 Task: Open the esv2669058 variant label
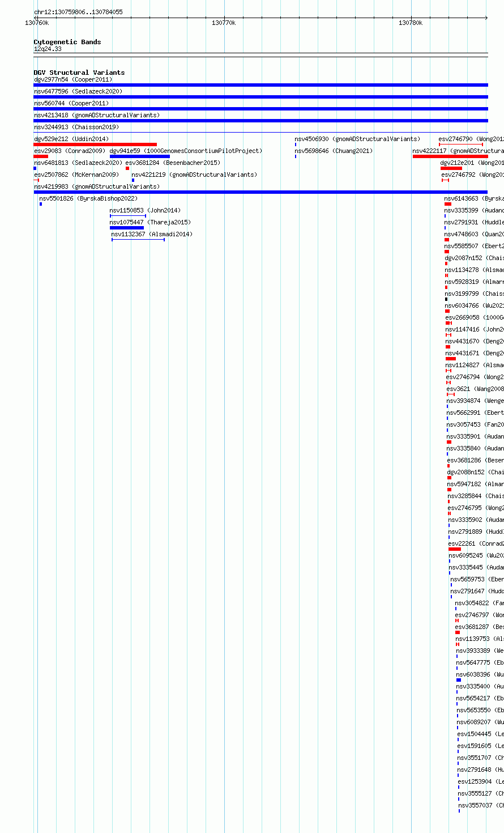coord(475,317)
